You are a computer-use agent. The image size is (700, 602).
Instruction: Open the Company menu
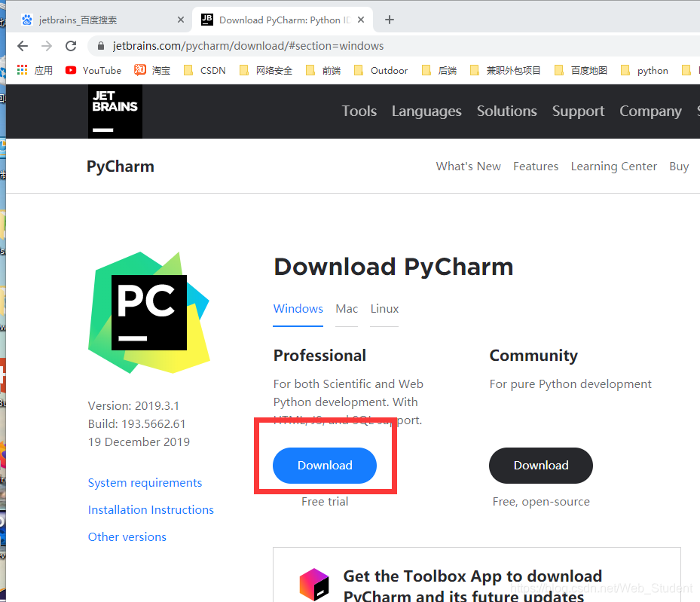(x=650, y=111)
